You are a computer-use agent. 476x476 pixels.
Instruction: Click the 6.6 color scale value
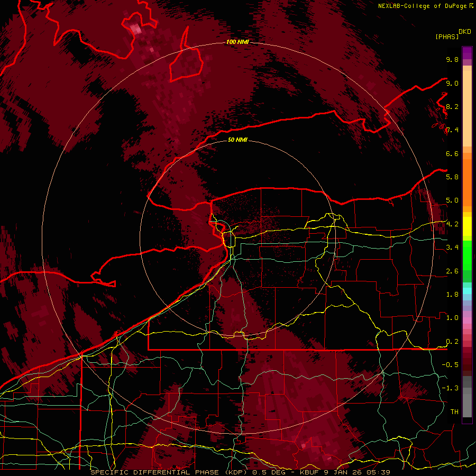coord(452,153)
